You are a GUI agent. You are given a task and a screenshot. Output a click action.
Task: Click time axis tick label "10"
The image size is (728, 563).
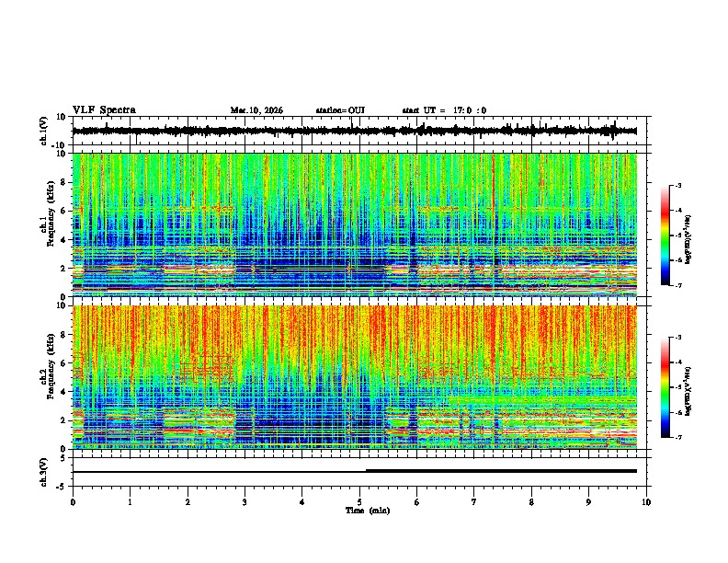pos(646,502)
